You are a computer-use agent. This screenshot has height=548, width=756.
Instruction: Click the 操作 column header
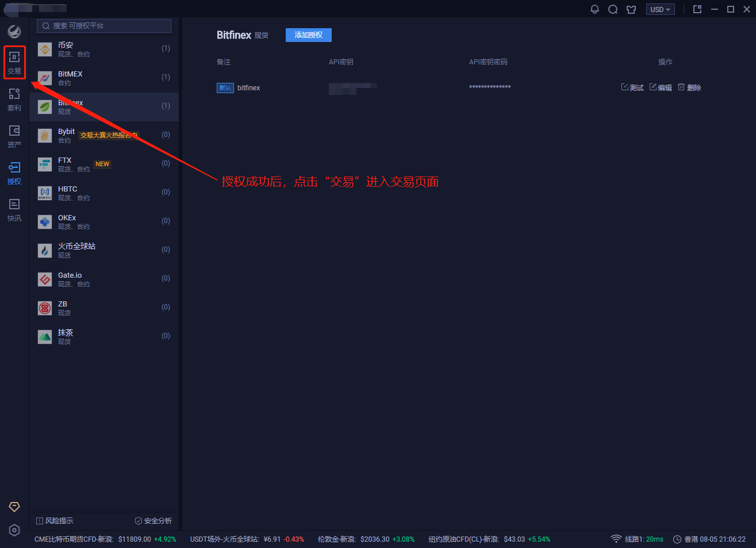click(665, 62)
